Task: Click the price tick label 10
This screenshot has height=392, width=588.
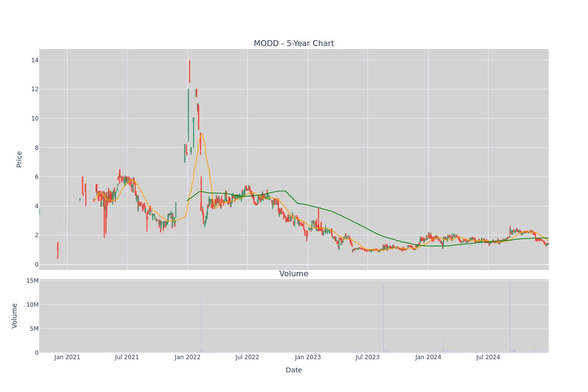Action: click(x=35, y=119)
